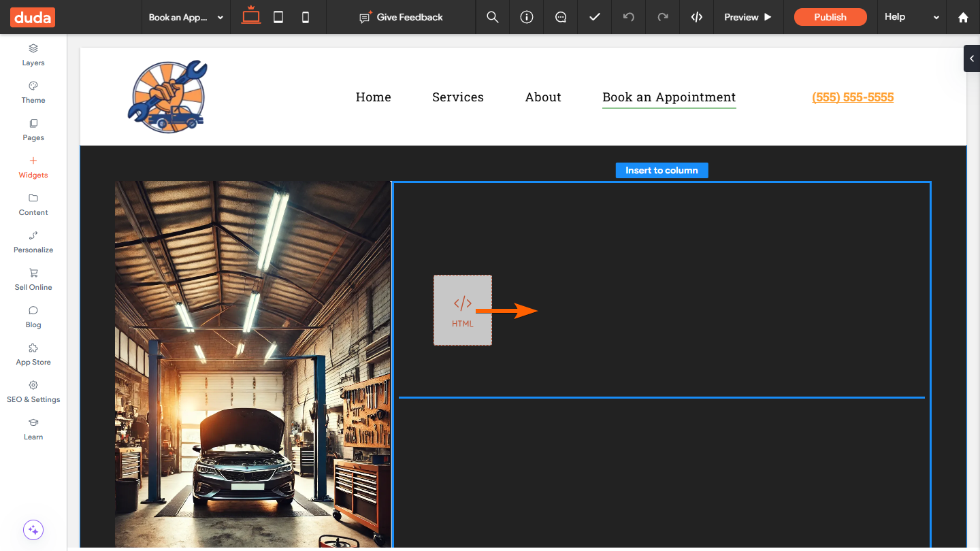Click the redo arrow
The width and height of the screenshot is (980, 551).
click(663, 17)
